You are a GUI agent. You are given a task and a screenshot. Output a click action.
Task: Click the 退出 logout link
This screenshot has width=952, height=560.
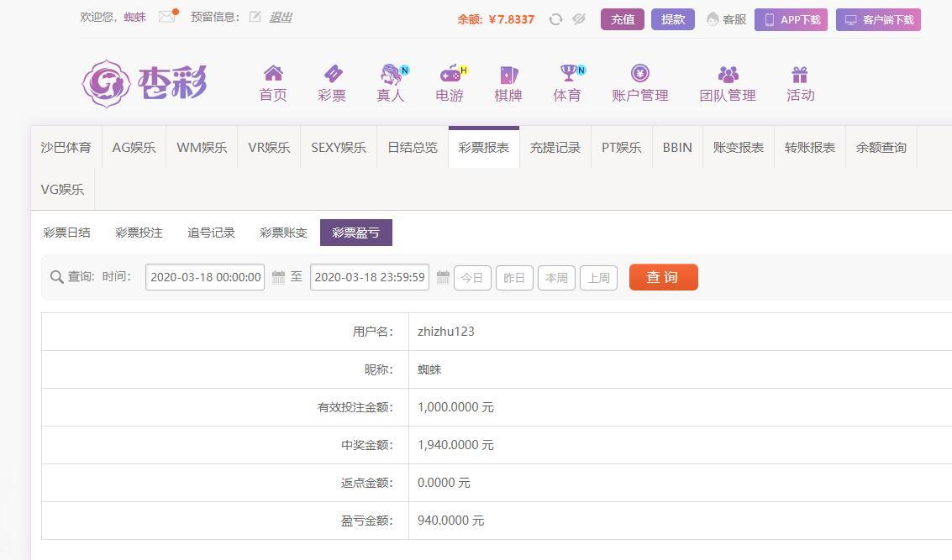pyautogui.click(x=281, y=17)
